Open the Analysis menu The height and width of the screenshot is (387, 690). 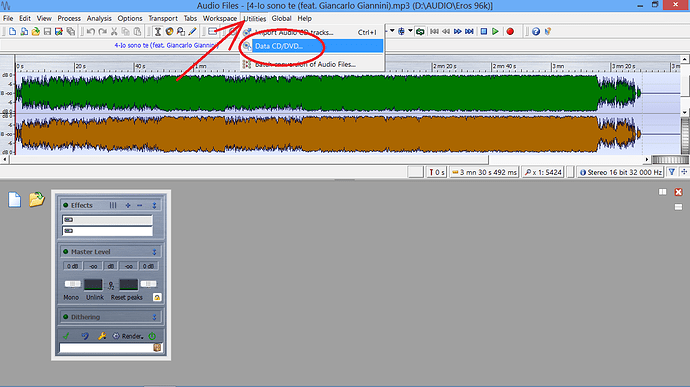tap(99, 18)
